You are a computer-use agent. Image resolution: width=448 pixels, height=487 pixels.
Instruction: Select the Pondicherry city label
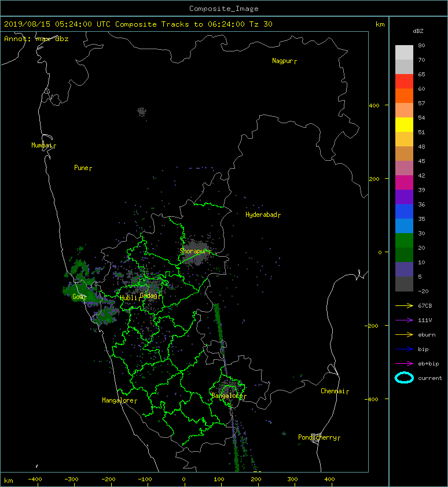[x=317, y=437]
